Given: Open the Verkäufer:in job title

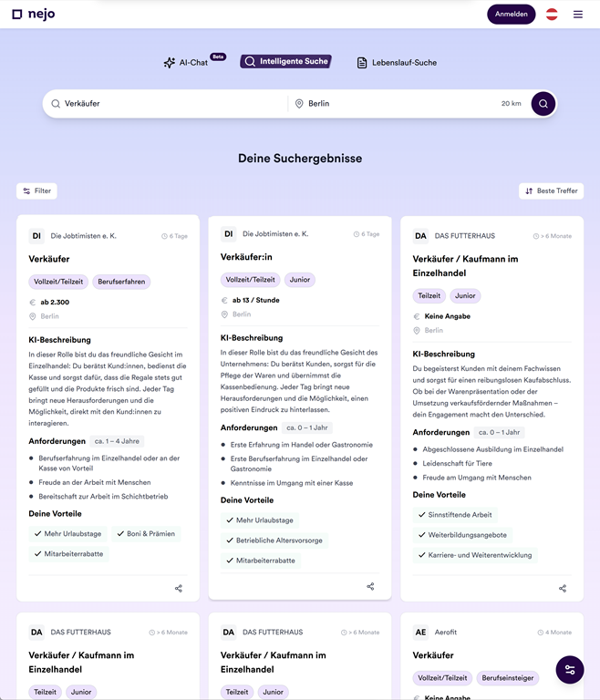Looking at the screenshot, I should point(246,258).
